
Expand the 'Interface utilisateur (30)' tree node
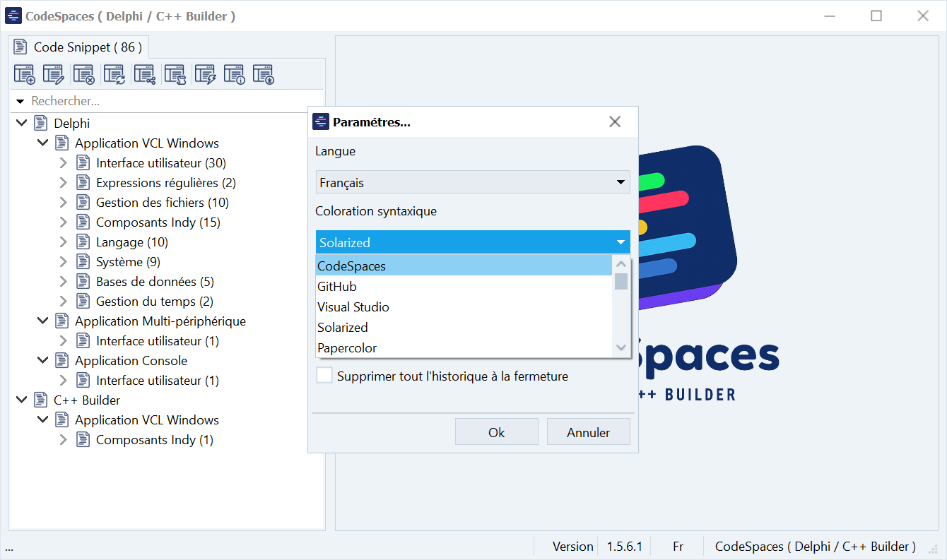[64, 163]
